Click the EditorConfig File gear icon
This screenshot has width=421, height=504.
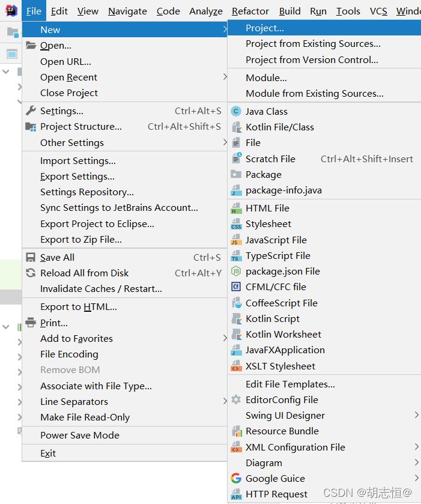click(x=236, y=399)
